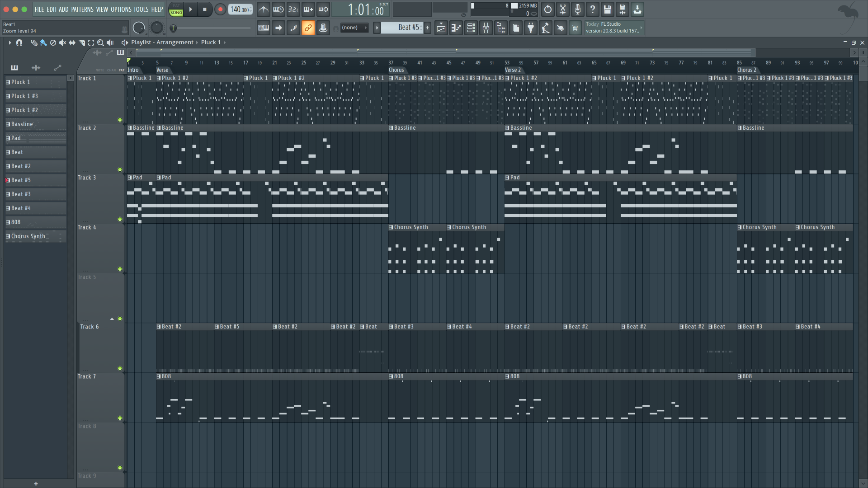Mute Track 4 with its green light
The width and height of the screenshot is (868, 488).
click(x=120, y=269)
